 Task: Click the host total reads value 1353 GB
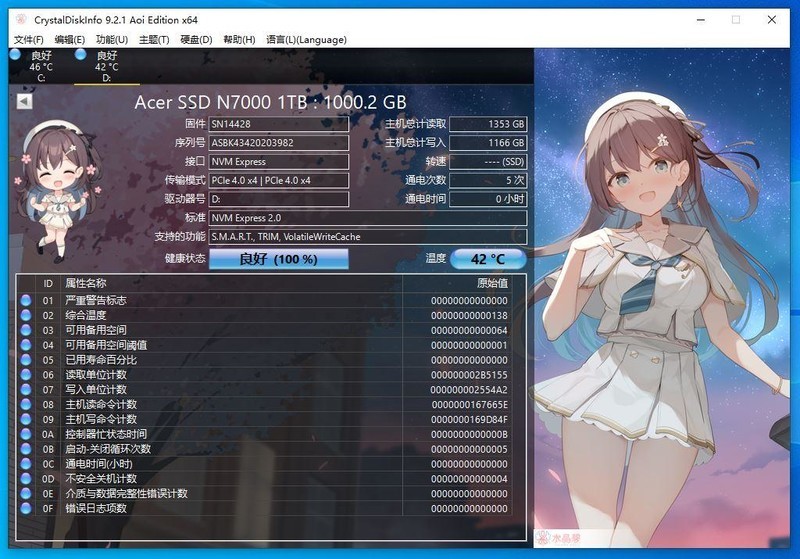click(488, 124)
